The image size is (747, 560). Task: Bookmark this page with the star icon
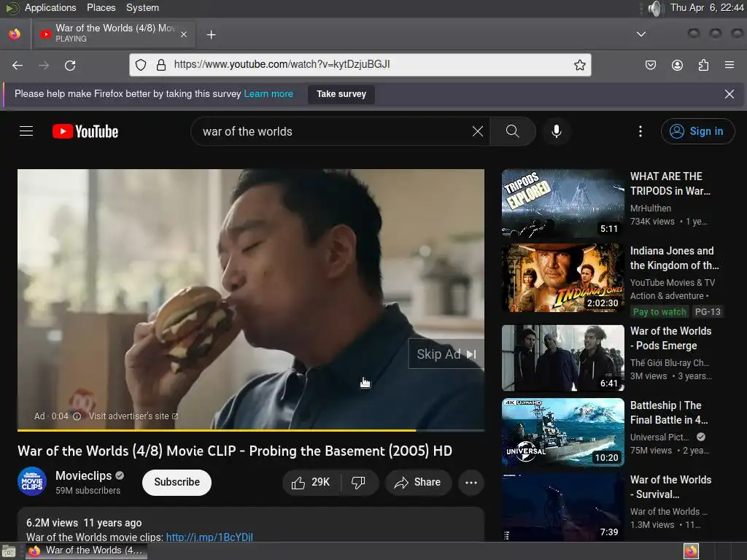point(579,65)
